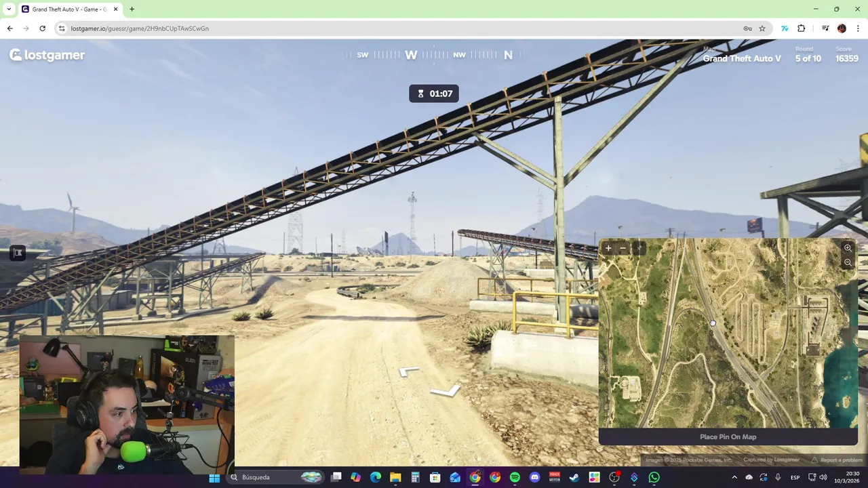Move using the left street arrow
868x488 pixels.
409,371
